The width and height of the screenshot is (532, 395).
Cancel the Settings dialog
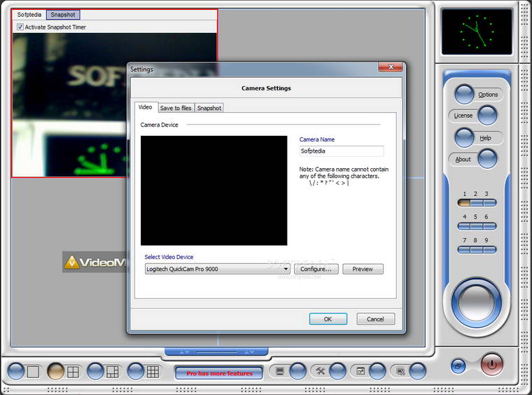click(375, 319)
